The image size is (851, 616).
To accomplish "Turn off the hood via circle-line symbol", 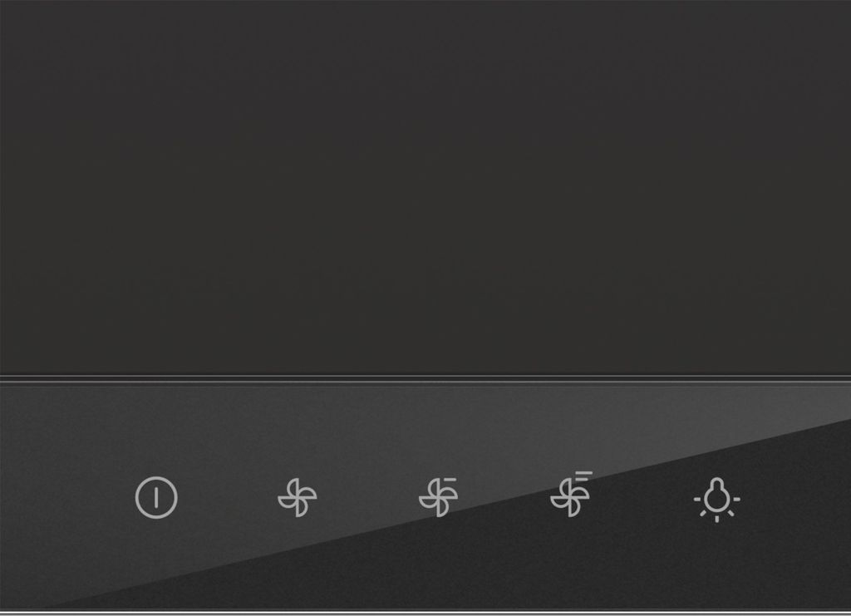I will click(156, 497).
